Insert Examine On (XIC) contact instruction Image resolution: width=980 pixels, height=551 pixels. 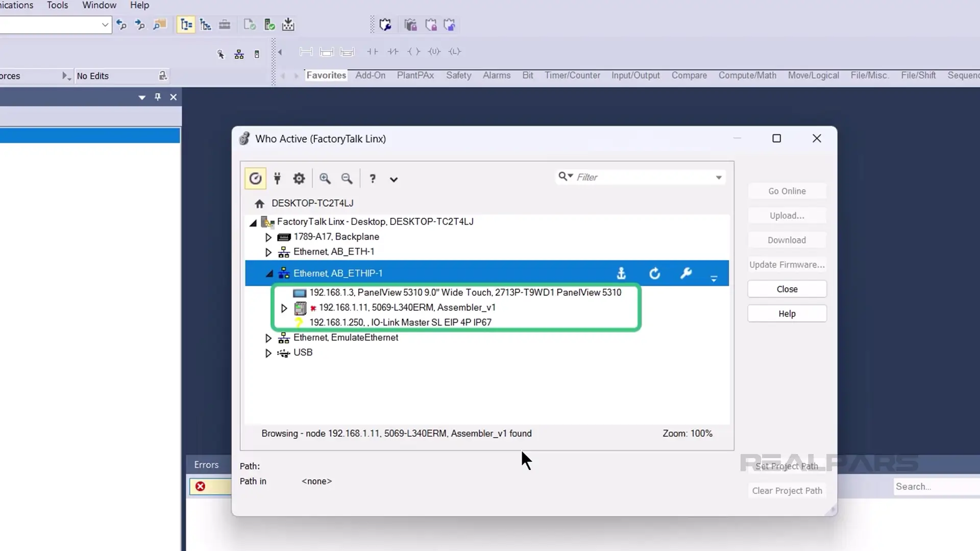point(373,52)
